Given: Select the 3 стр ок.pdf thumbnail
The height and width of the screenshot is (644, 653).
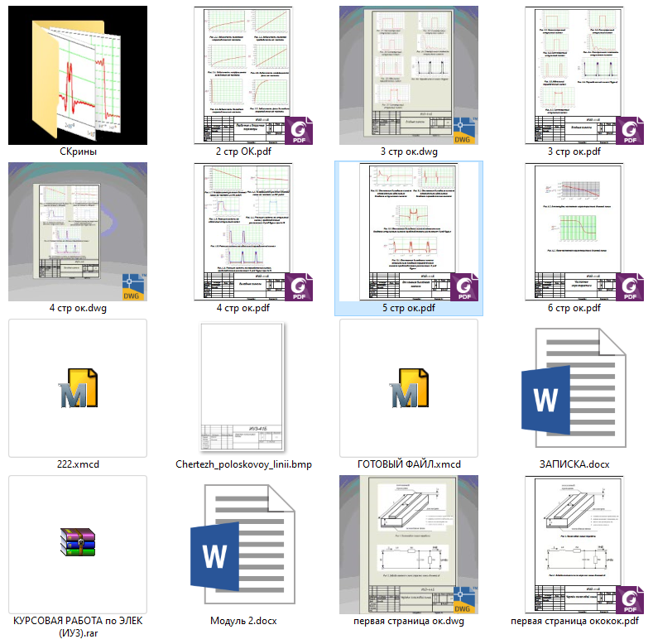Looking at the screenshot, I should (x=574, y=75).
